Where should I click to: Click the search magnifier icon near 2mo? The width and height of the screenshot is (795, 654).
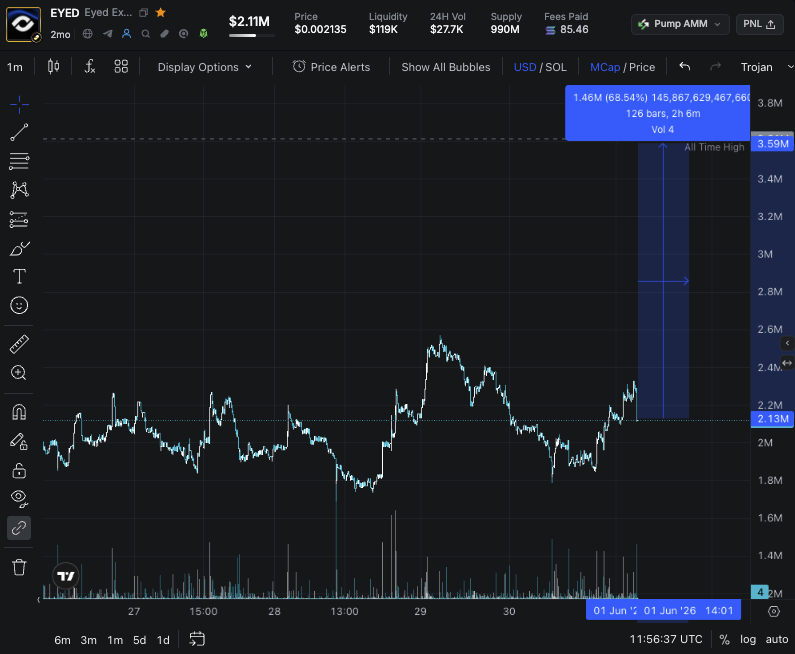[x=146, y=34]
